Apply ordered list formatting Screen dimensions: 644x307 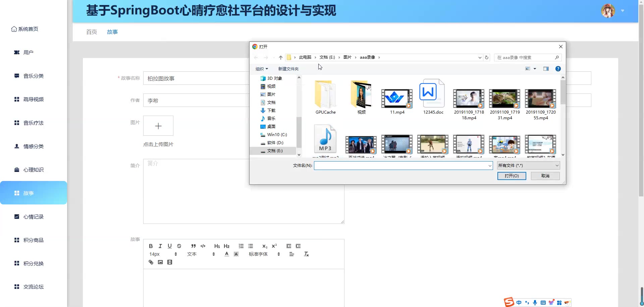point(241,246)
